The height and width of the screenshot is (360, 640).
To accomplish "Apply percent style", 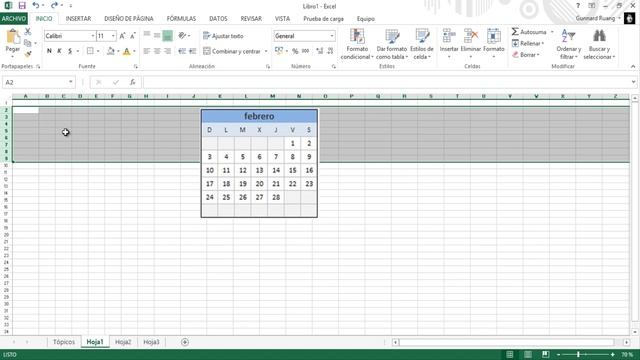I will (x=295, y=51).
